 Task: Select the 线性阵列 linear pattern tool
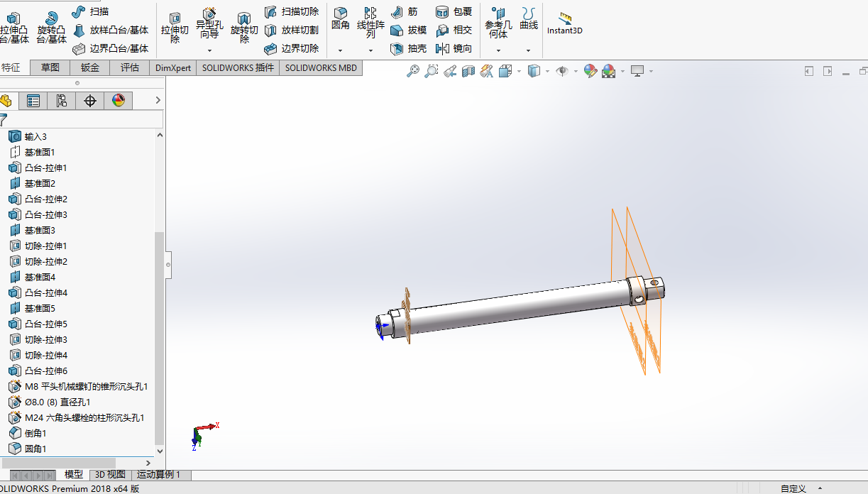tap(370, 23)
